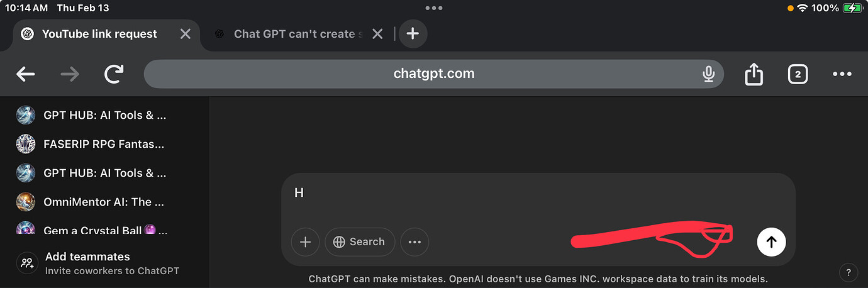Select the YouTube link request tab
Viewport: 868px width, 288px height.
pos(101,34)
